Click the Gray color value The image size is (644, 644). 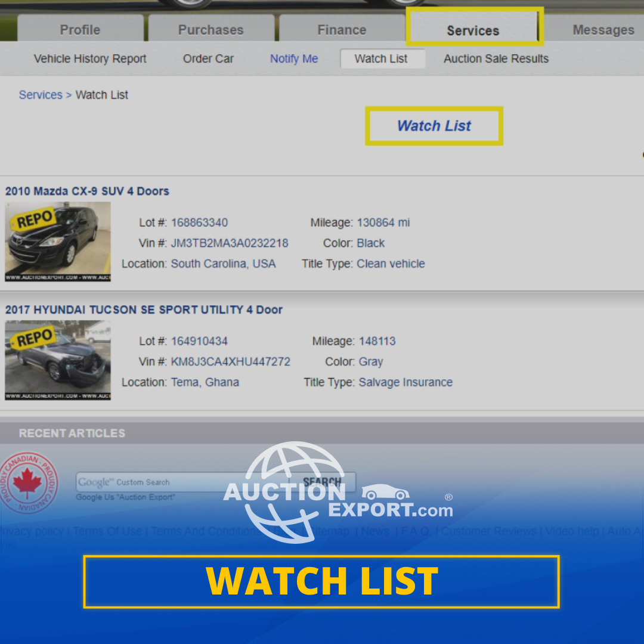(x=371, y=362)
